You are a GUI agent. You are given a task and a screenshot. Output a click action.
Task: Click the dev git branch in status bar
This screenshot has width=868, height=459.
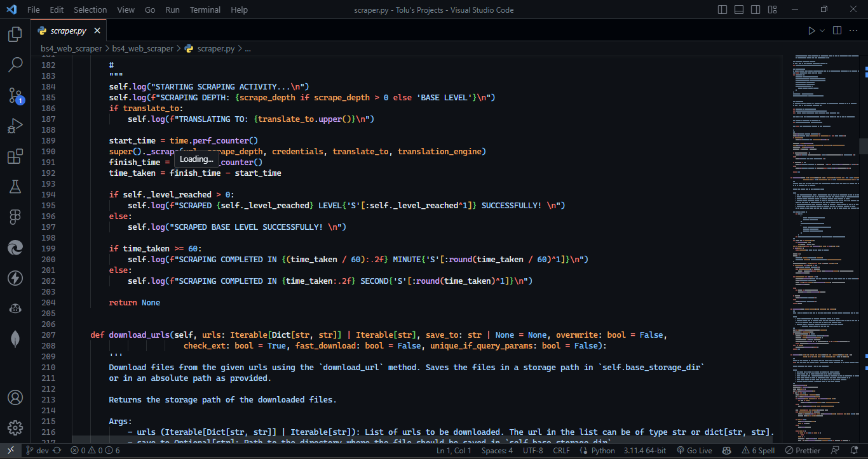click(37, 450)
